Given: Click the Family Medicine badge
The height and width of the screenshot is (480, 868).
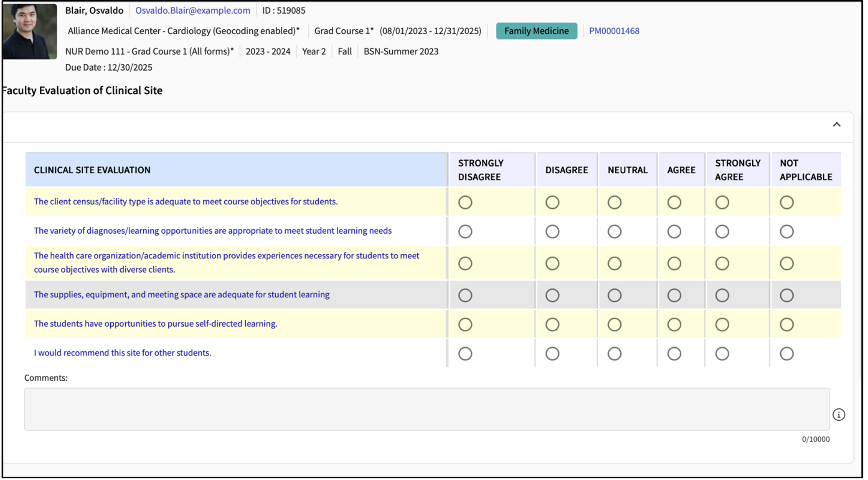Looking at the screenshot, I should coord(536,31).
